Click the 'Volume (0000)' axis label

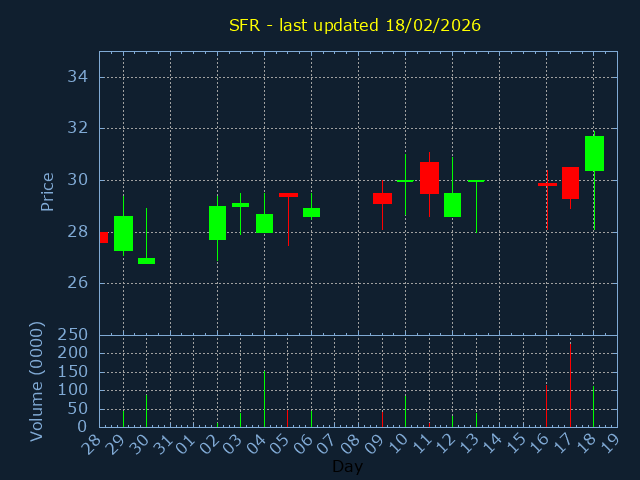37,381
